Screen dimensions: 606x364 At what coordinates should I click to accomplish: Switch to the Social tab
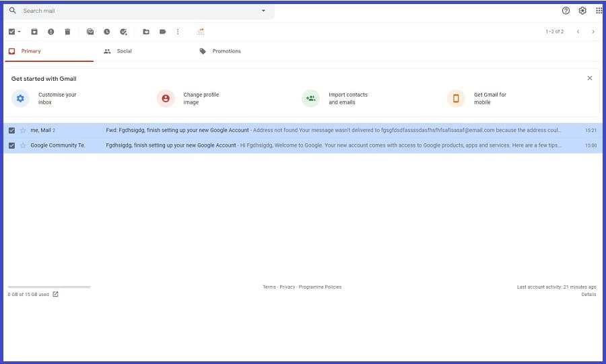(125, 51)
